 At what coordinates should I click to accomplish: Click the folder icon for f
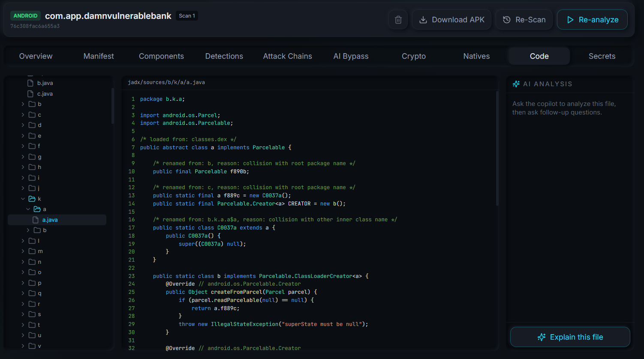(32, 146)
